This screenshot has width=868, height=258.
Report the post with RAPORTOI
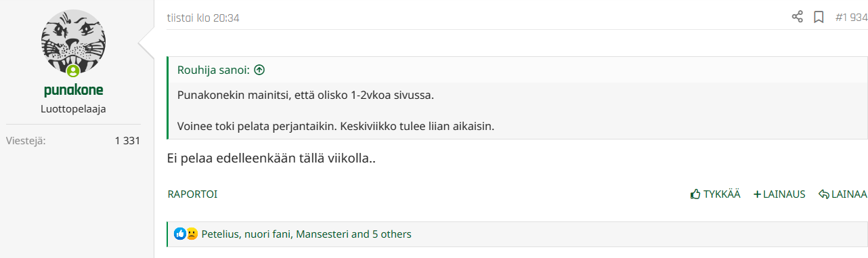coord(193,194)
